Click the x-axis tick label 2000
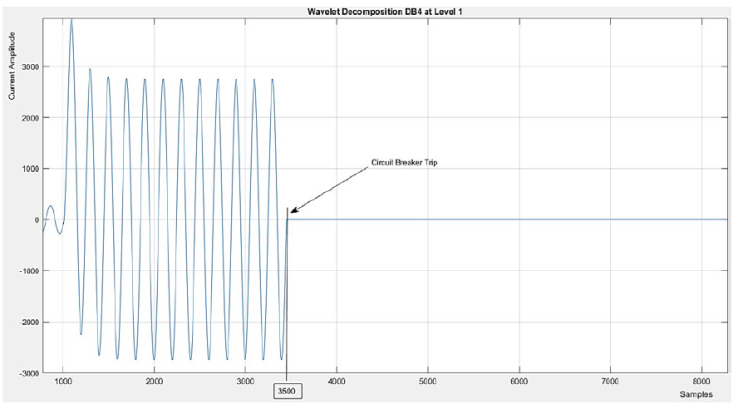The image size is (737, 408). click(x=154, y=382)
